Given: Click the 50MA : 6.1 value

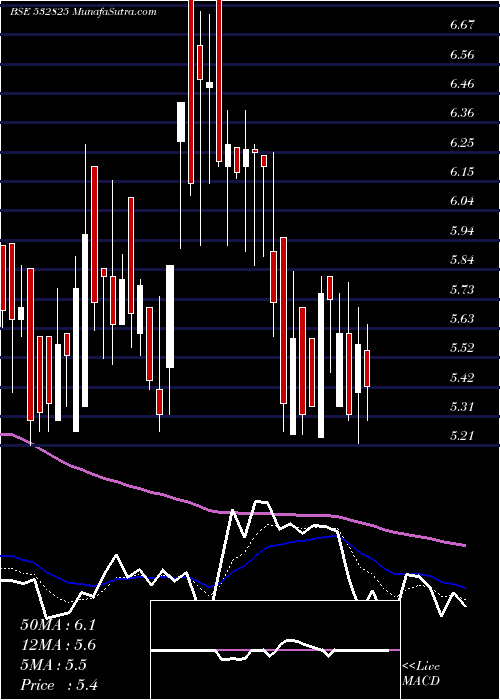Looking at the screenshot, I should pyautogui.click(x=58, y=625).
